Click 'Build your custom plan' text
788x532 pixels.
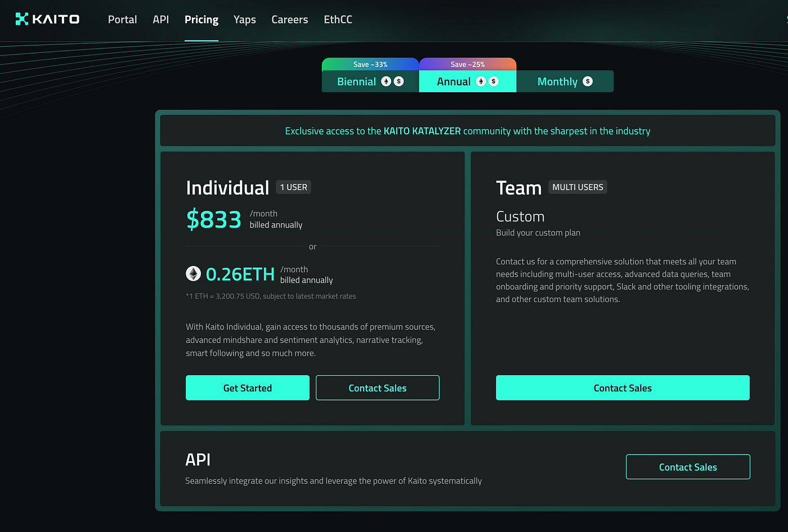[538, 233]
